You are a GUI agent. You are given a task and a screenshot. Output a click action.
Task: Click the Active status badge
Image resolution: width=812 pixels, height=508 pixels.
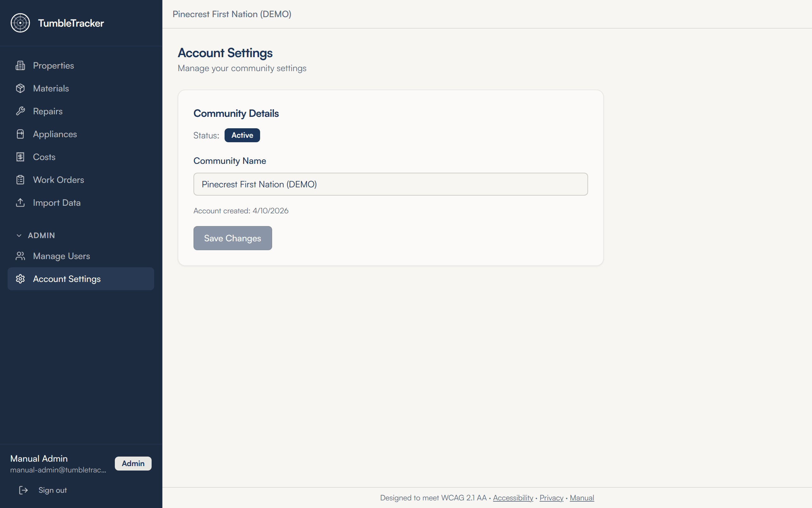pos(242,135)
